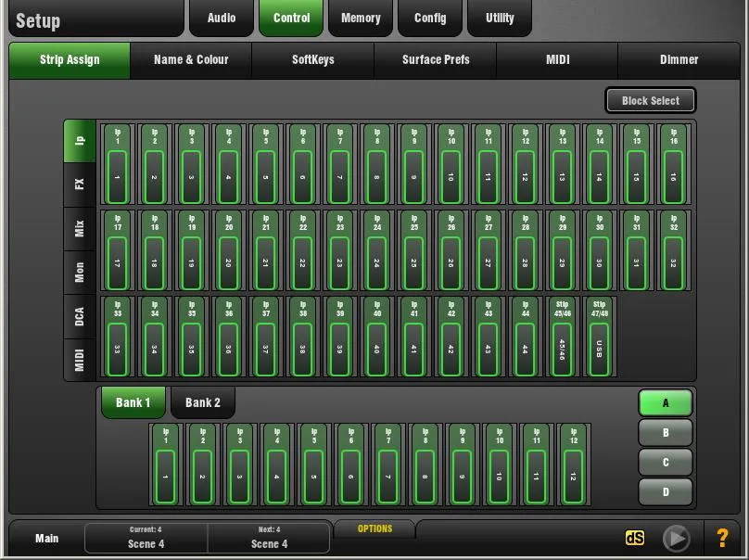Switch to the Config tab
This screenshot has height=560, width=749.
430,19
